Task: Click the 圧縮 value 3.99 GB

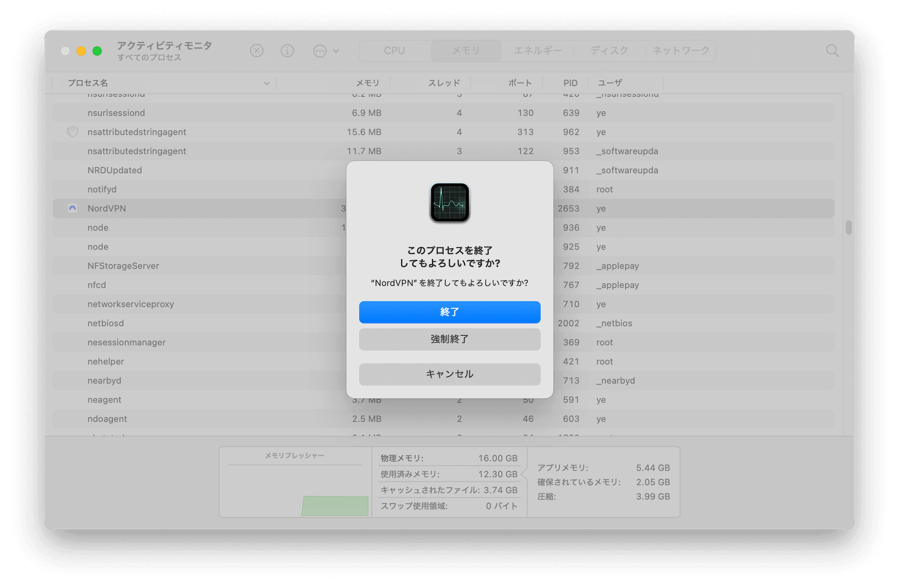Action: tap(653, 496)
